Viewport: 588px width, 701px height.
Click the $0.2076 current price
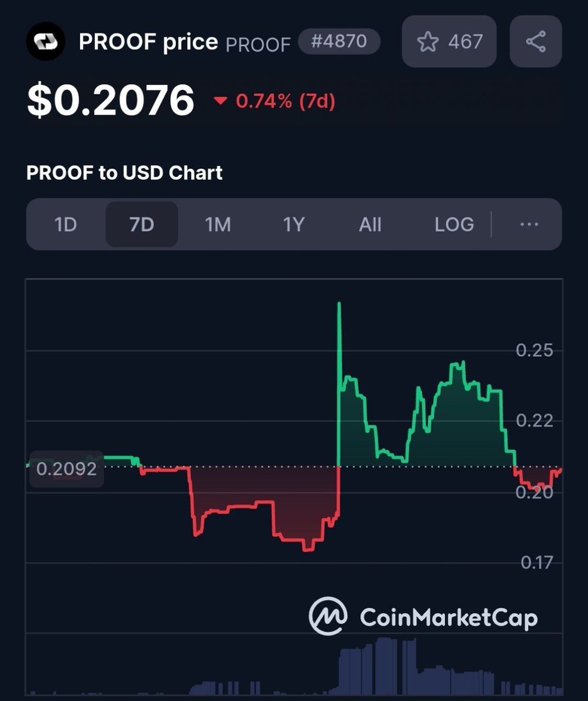pos(110,100)
